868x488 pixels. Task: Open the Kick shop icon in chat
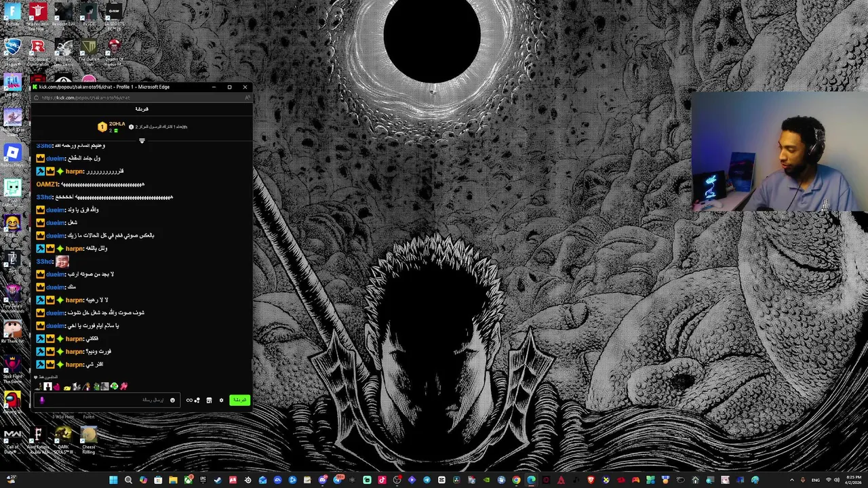point(209,400)
